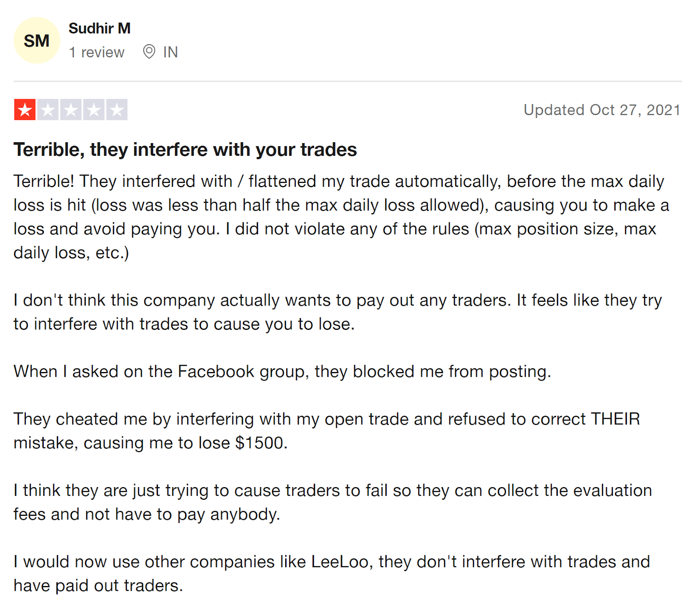The image size is (700, 600).
Task: Open Sudhir M's profile name
Action: pyautogui.click(x=100, y=28)
